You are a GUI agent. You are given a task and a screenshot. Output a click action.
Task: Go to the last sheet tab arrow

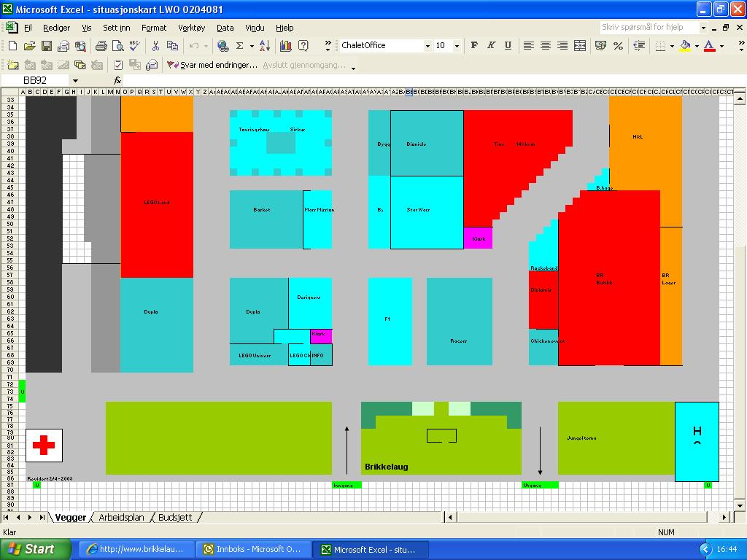pyautogui.click(x=42, y=517)
